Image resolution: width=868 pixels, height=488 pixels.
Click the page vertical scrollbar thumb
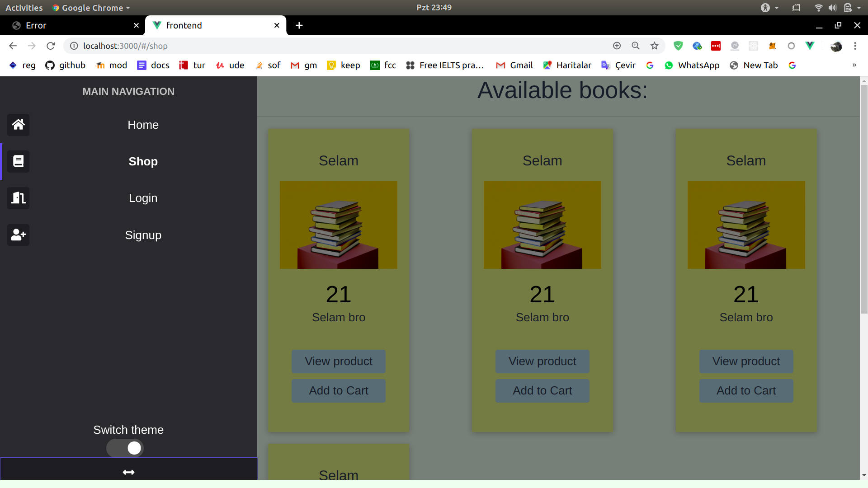(x=864, y=199)
